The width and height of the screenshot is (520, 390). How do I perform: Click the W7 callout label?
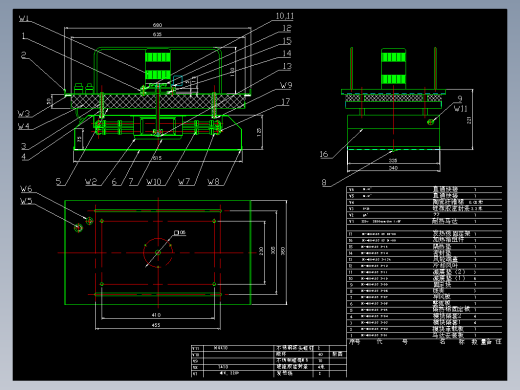click(x=184, y=182)
